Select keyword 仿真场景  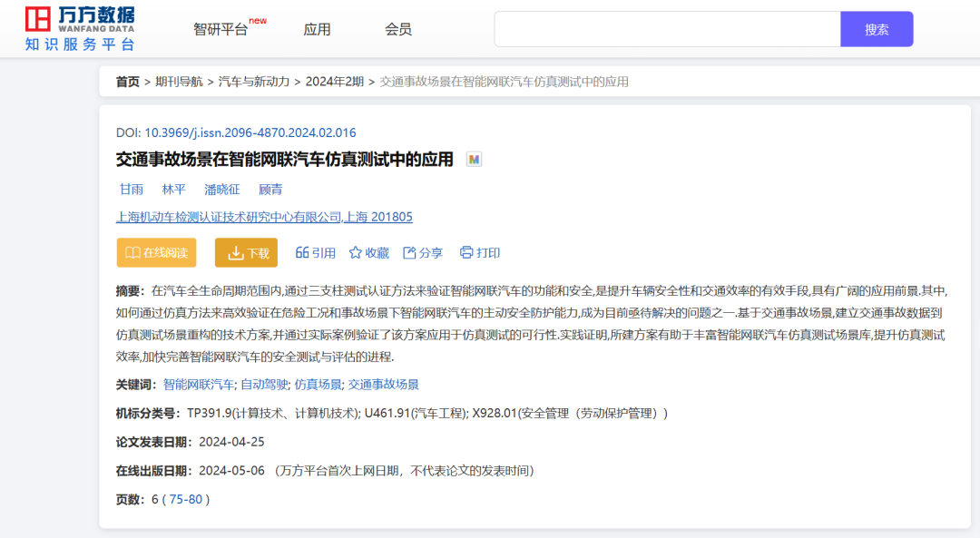click(318, 385)
